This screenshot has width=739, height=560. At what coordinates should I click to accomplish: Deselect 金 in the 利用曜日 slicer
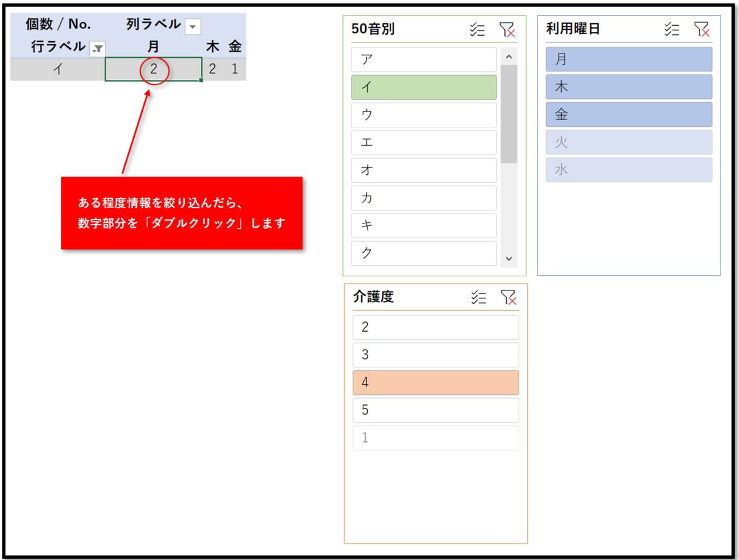point(629,114)
